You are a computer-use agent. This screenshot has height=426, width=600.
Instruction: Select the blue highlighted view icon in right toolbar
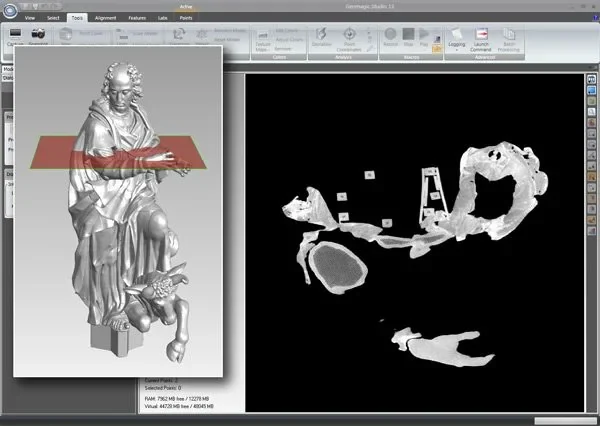[592, 90]
